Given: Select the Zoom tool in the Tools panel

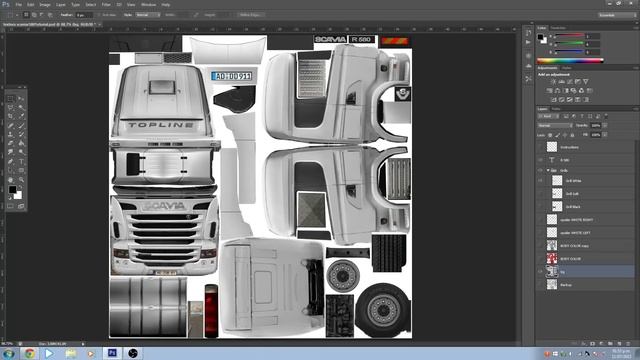Looking at the screenshot, I should coord(21,179).
